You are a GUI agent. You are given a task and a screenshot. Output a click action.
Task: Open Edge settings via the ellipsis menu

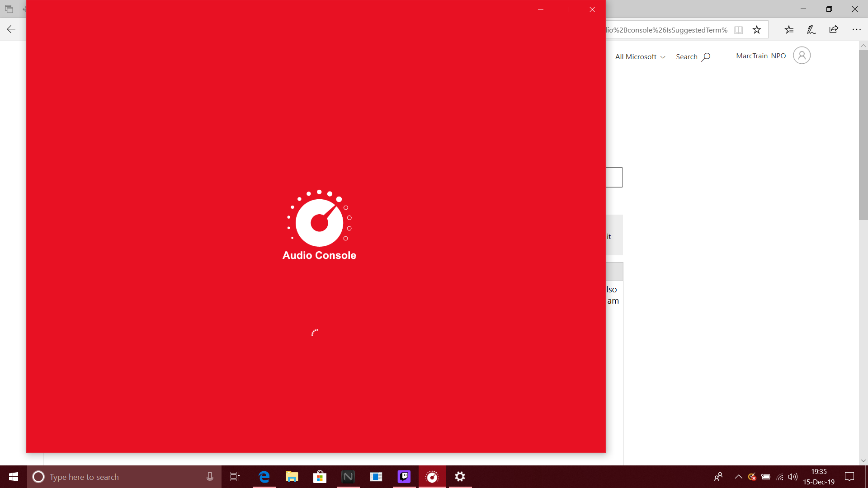pos(857,29)
